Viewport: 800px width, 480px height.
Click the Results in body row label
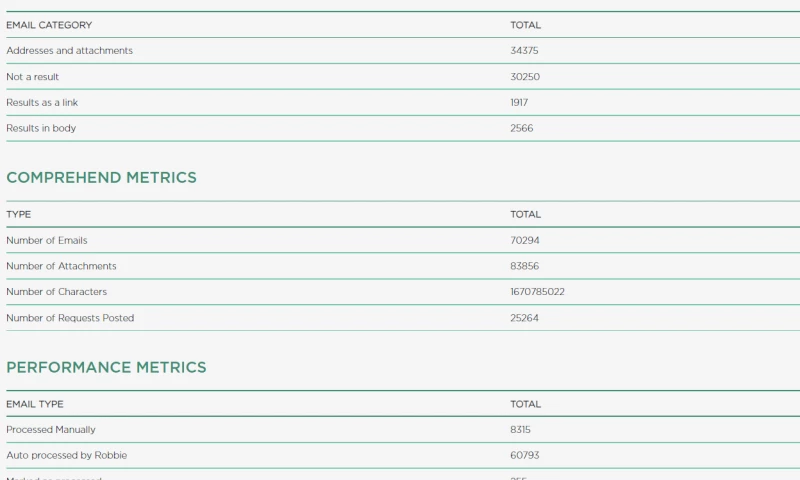(41, 129)
